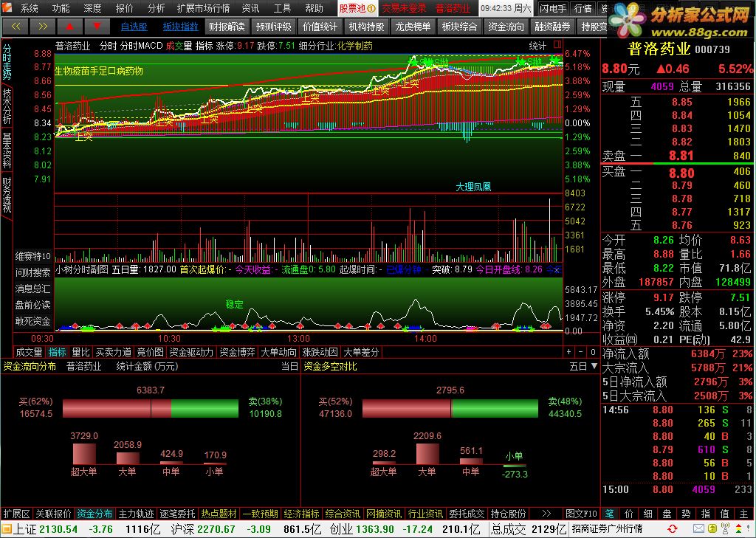Click the plus zoom button under the chart
The height and width of the screenshot is (538, 756).
pyautogui.click(x=569, y=352)
